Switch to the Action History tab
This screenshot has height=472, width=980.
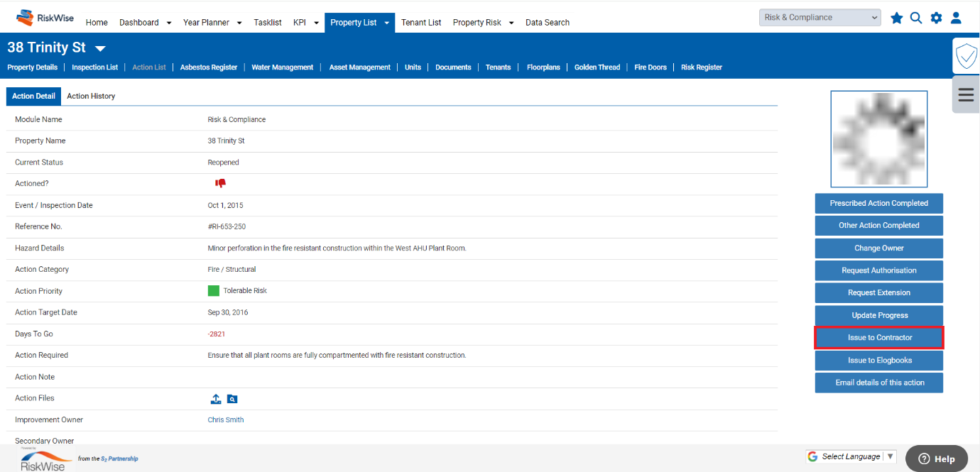tap(91, 96)
